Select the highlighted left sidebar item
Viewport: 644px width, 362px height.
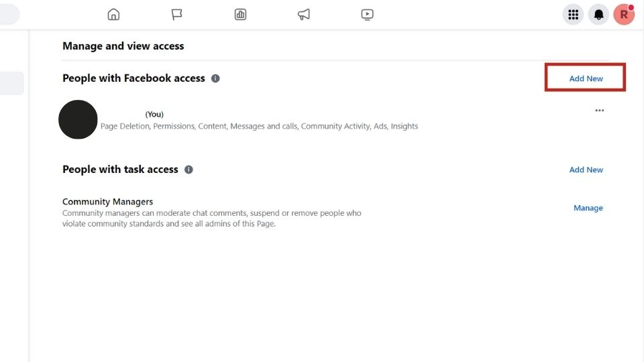tap(12, 83)
